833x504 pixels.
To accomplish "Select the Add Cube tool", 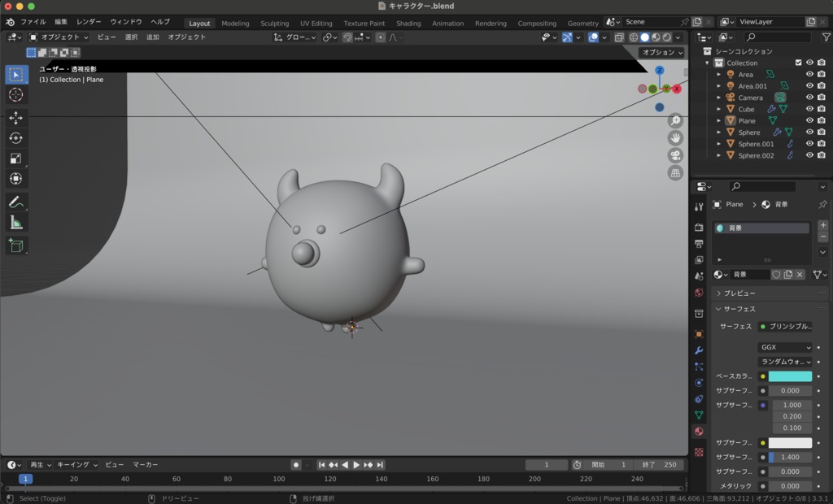I will pos(16,245).
